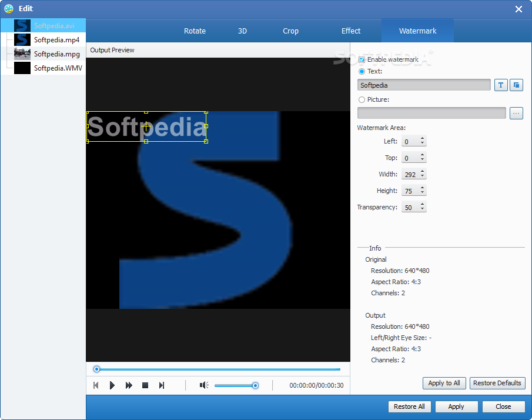
Task: Increase the Transparency value with up arrow
Action: point(423,204)
